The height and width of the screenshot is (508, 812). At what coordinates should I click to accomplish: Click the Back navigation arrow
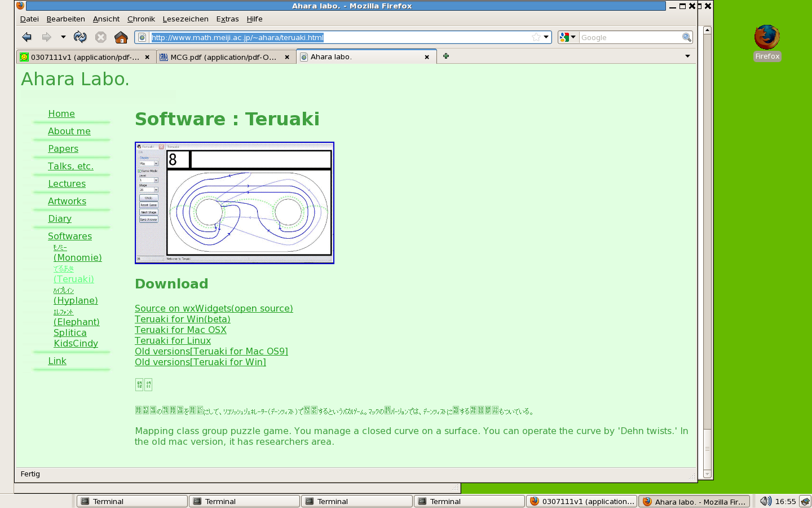(x=27, y=37)
